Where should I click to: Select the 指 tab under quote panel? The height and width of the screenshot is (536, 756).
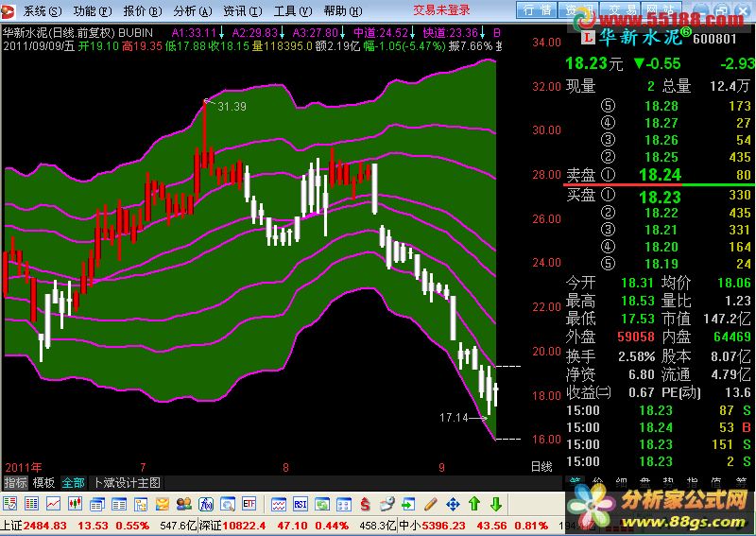[x=693, y=481]
